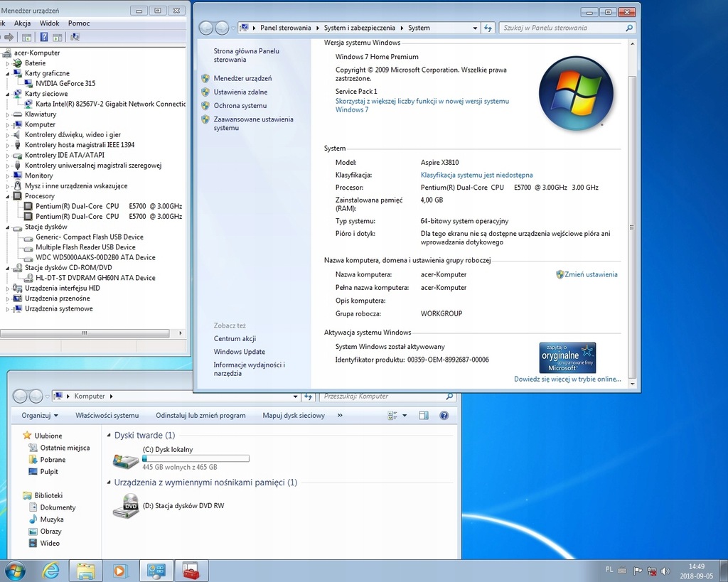Select the NVIDIA GeForce 315 device
The image size is (728, 582).
point(65,84)
